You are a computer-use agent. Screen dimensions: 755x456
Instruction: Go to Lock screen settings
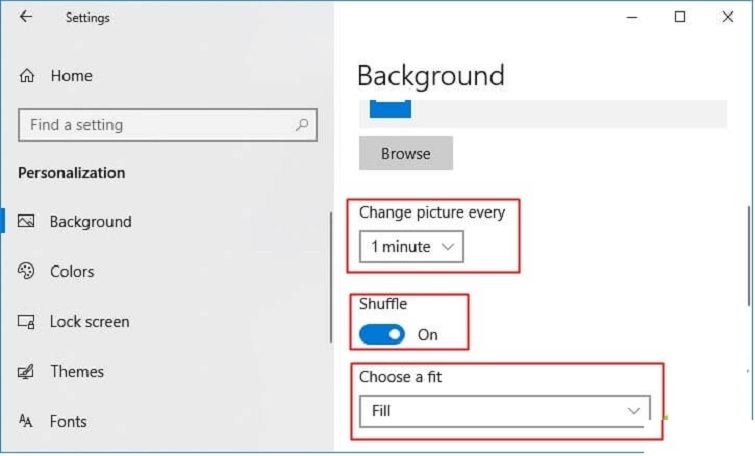click(x=89, y=322)
